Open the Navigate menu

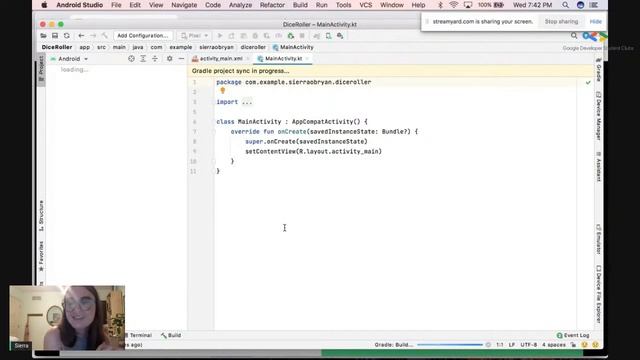pyautogui.click(x=184, y=5)
